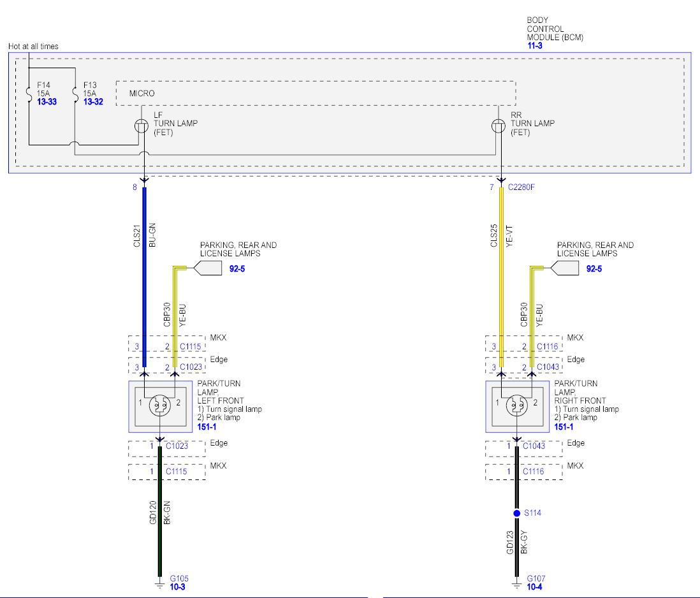Image resolution: width=700 pixels, height=598 pixels.
Task: Open the 10-3 ground reference link
Action: point(177,587)
